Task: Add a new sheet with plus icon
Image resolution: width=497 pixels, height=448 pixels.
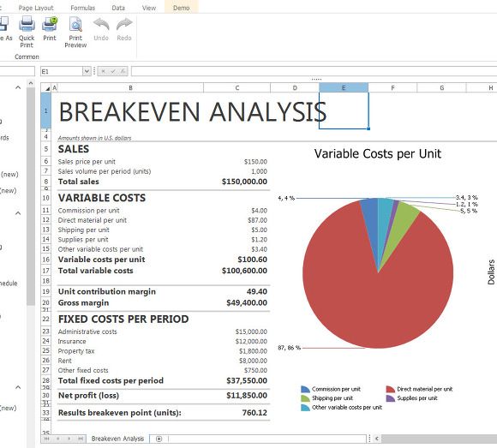Action: (x=159, y=439)
